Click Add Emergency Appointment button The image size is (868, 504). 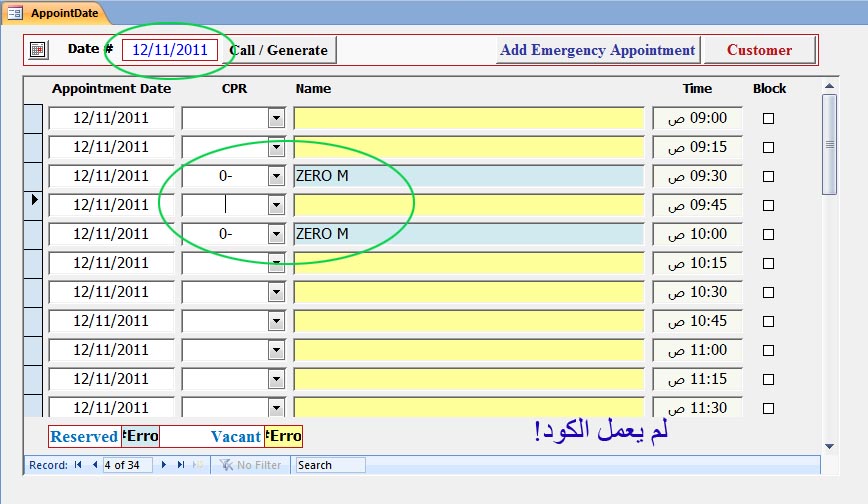[x=598, y=50]
